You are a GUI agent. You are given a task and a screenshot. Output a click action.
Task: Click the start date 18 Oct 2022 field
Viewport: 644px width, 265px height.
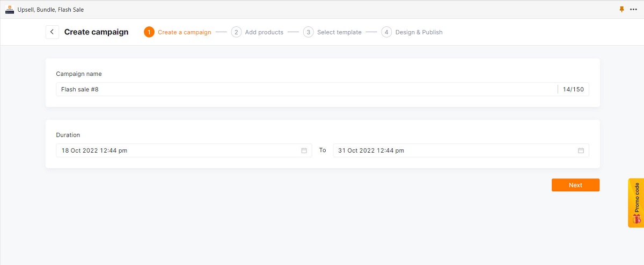[184, 151]
